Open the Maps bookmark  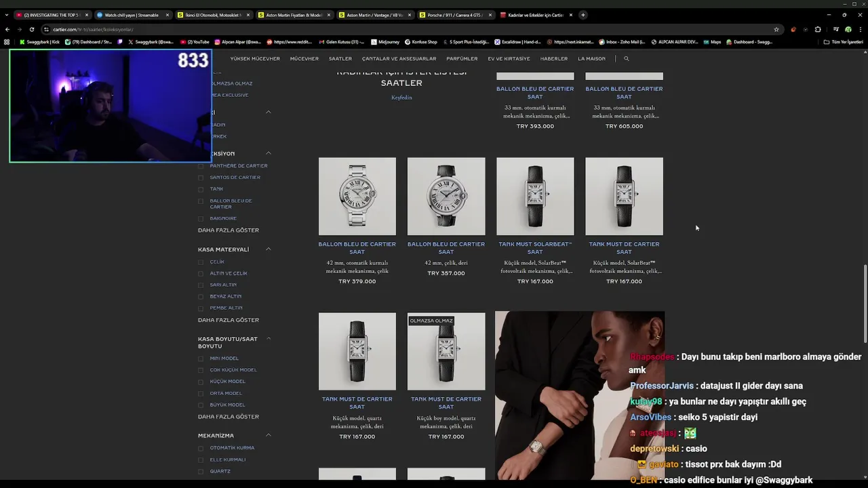pos(712,42)
